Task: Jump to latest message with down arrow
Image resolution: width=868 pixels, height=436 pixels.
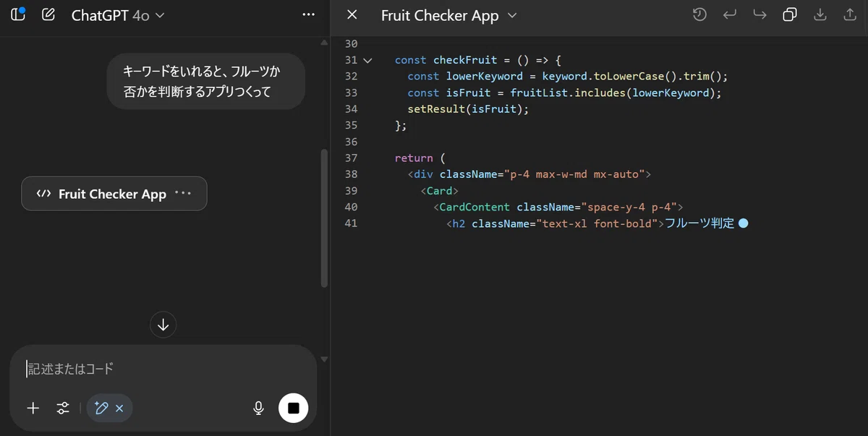Action: coord(163,325)
